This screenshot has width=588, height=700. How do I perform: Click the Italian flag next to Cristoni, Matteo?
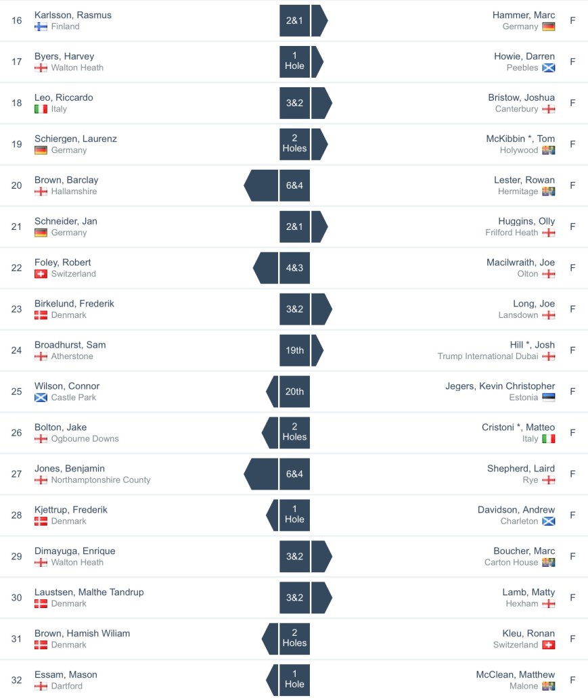tap(548, 439)
